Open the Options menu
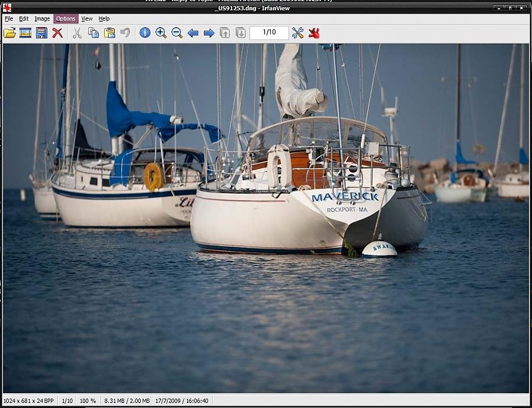The image size is (532, 408). 66,19
